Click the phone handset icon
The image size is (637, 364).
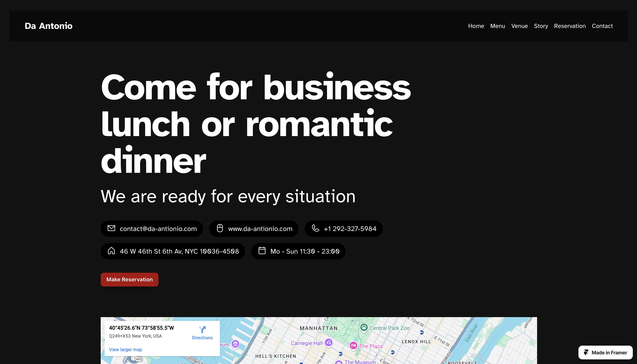[315, 228]
